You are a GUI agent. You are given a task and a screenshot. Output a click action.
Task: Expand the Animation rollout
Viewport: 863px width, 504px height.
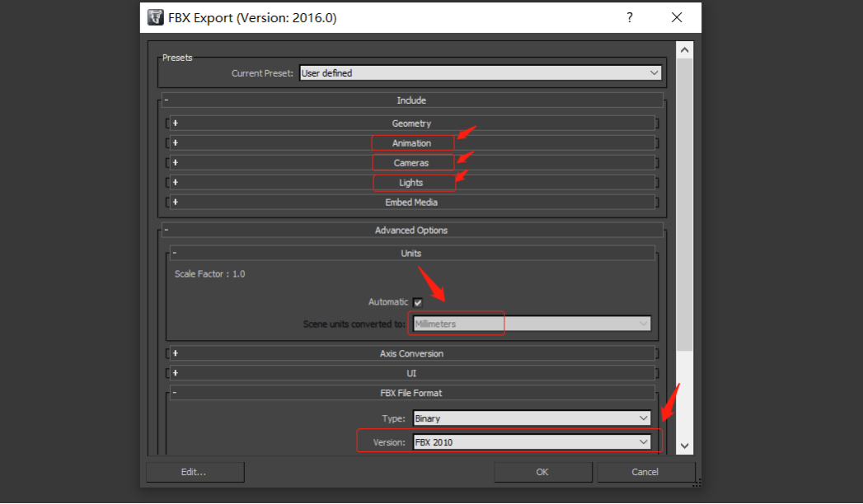point(411,143)
